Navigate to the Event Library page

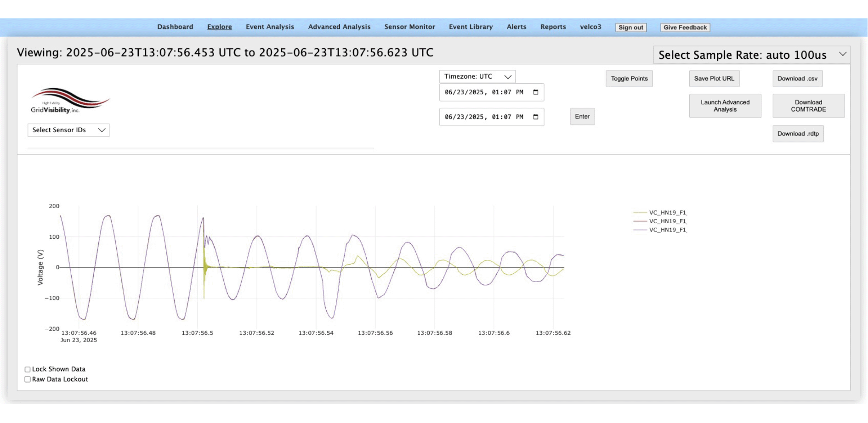(471, 27)
